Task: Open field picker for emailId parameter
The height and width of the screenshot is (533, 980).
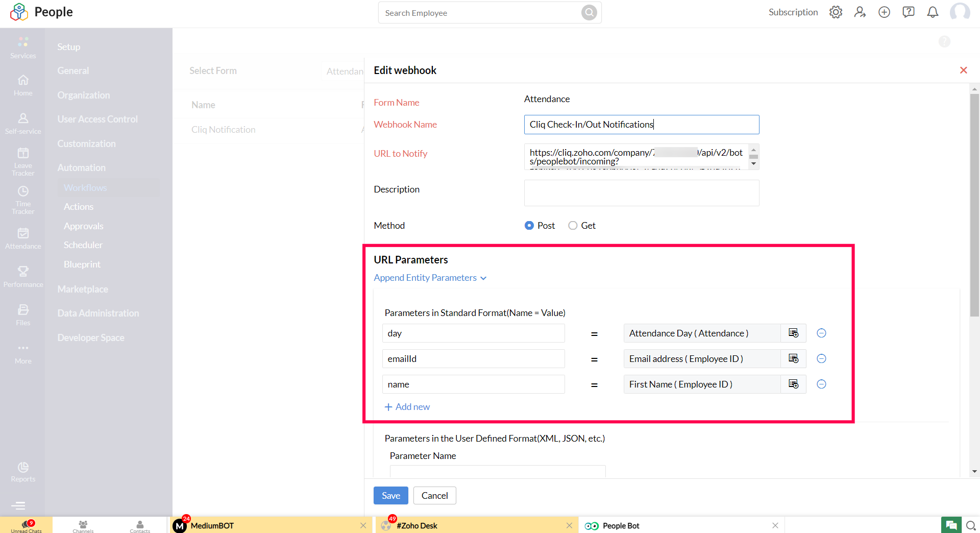Action: coord(793,359)
